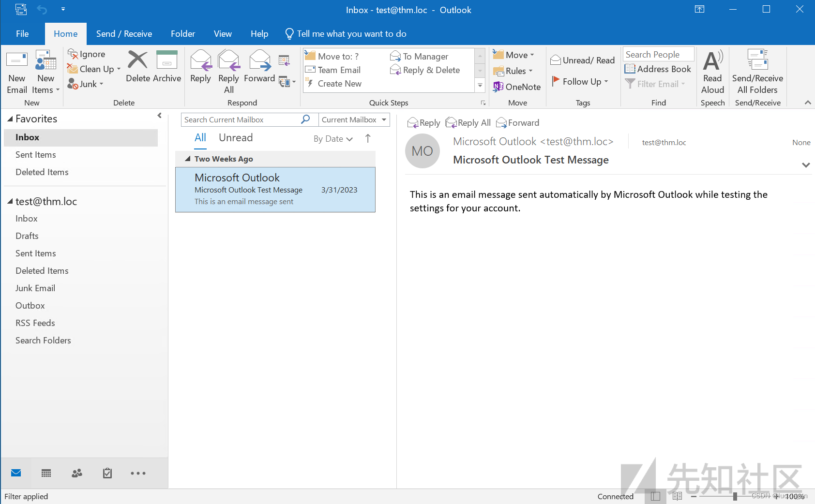Click Forward in reading pane
This screenshot has width=815, height=504.
pyautogui.click(x=517, y=123)
